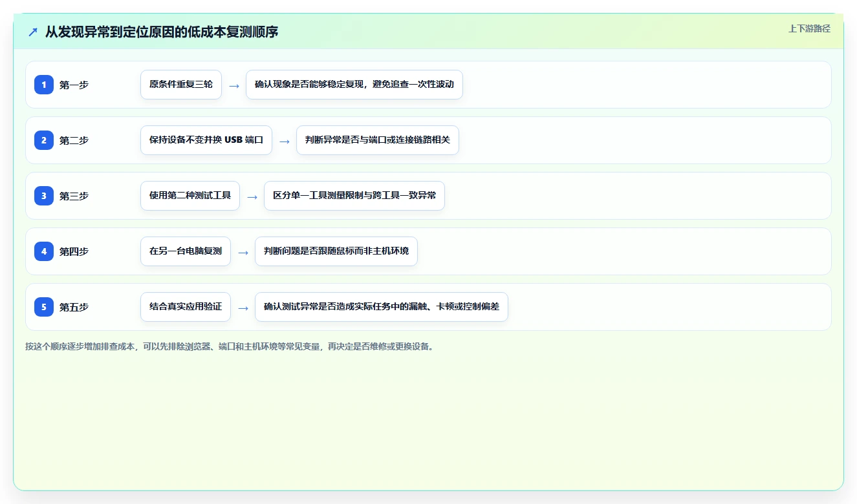
Task: Click the arrow after 在另一台电脑复测
Action: coord(243,252)
